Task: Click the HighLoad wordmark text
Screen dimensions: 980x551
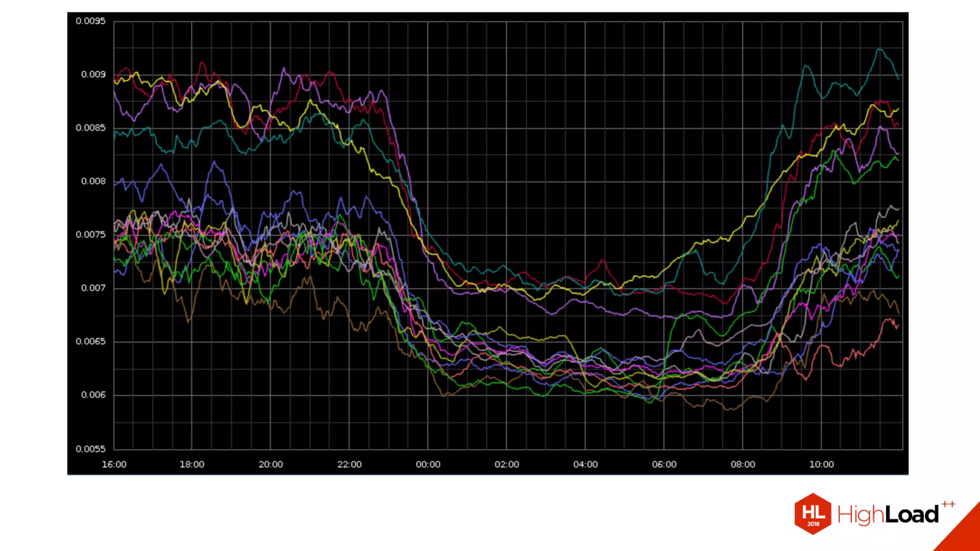Action: tap(888, 515)
